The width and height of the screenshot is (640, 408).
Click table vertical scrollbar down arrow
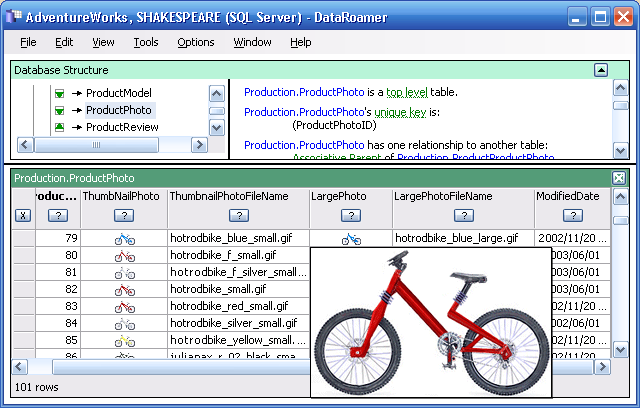pyautogui.click(x=620, y=350)
